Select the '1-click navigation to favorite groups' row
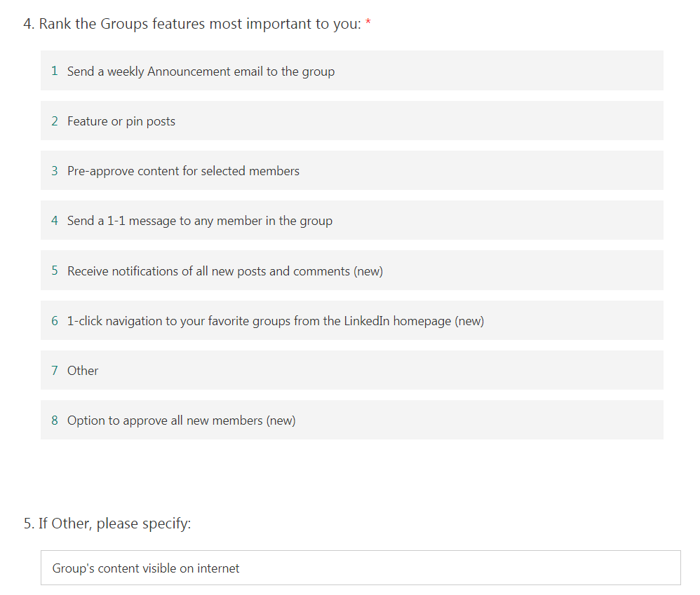Screen dimensions: 700x595 [352, 320]
